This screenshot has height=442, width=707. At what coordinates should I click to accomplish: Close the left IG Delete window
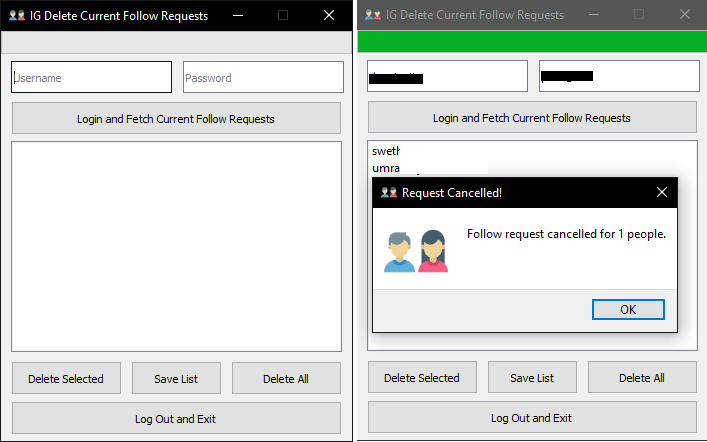tap(329, 15)
